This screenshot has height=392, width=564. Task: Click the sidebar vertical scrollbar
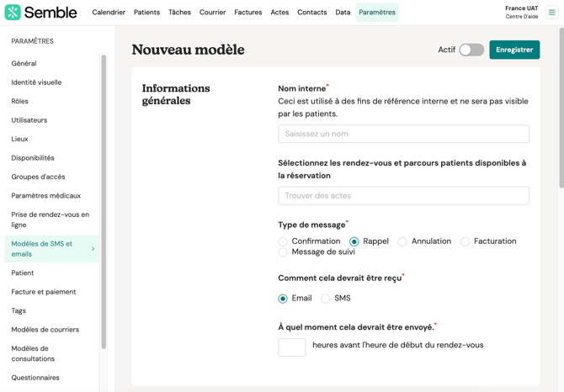tap(104, 202)
